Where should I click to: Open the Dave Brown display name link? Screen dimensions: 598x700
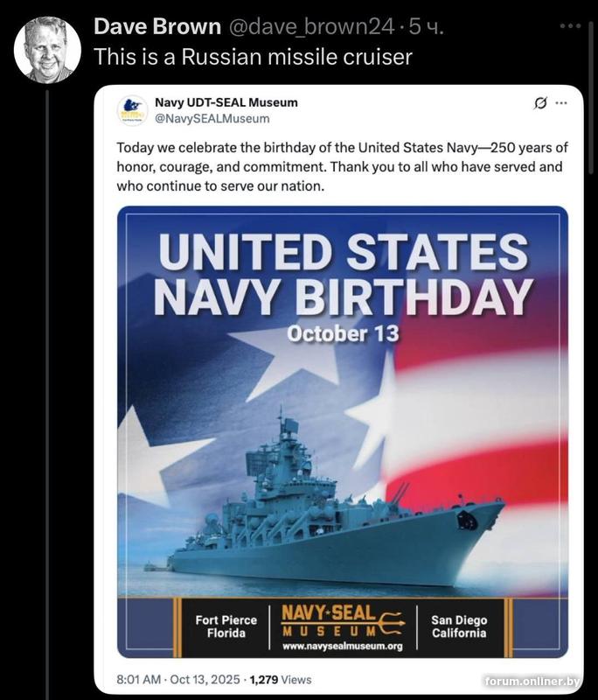[156, 27]
